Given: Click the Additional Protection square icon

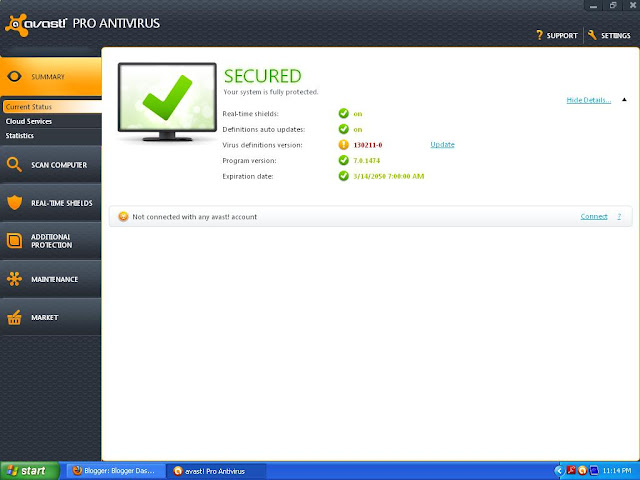Looking at the screenshot, I should point(14,240).
